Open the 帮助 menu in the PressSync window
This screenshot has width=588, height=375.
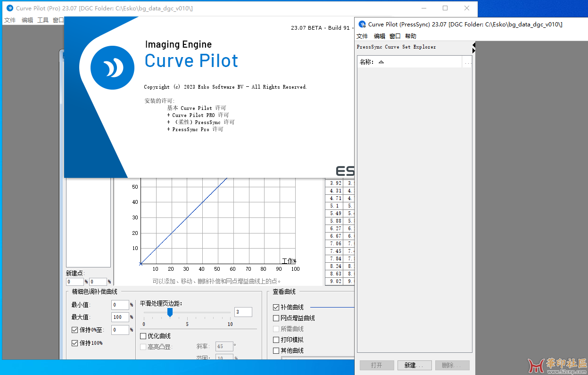(411, 36)
